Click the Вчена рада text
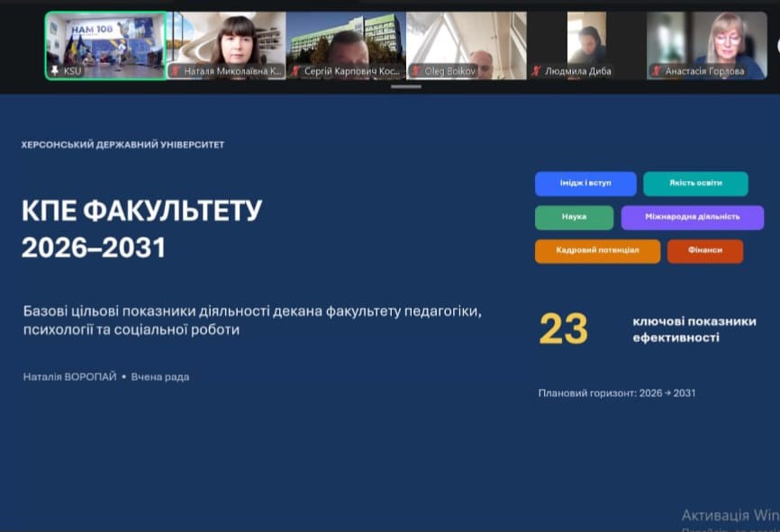 click(x=160, y=377)
